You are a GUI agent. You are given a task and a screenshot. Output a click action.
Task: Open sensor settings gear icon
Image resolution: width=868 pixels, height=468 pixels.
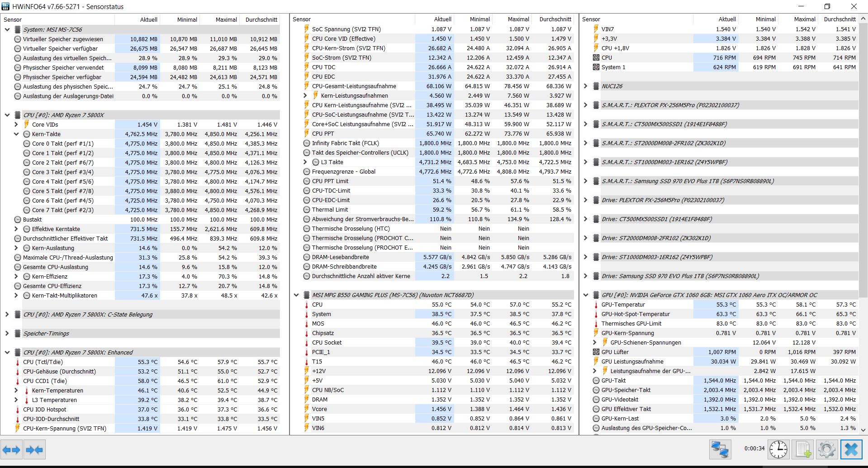pos(827,450)
